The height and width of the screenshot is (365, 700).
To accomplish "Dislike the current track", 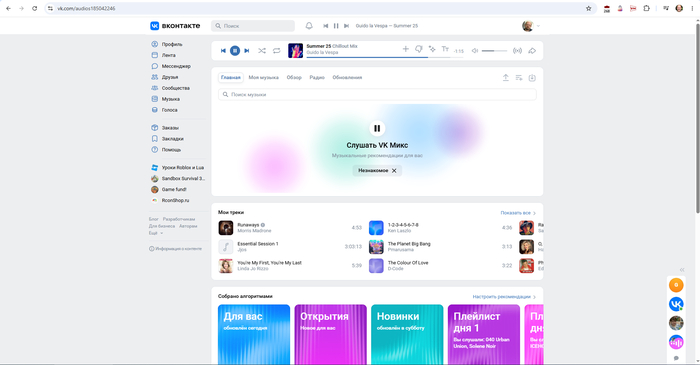I will (419, 49).
